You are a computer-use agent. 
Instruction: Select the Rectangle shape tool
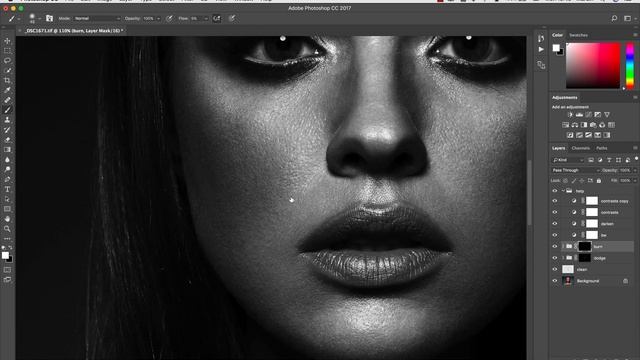point(7,209)
